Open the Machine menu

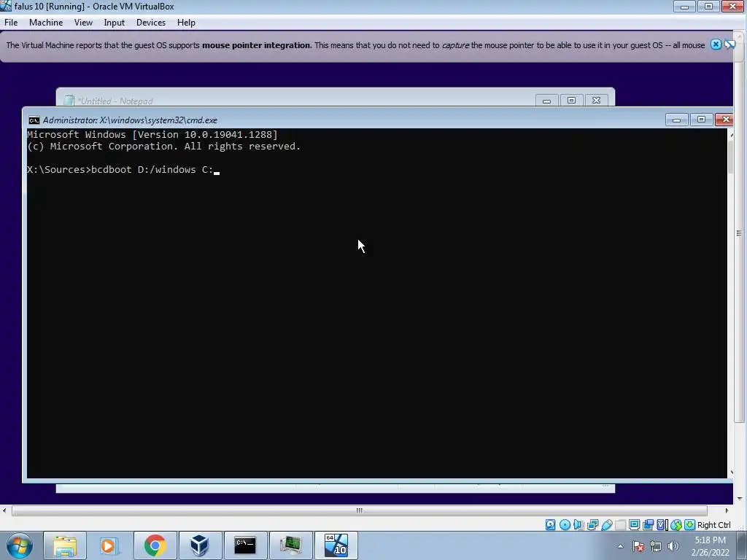[46, 23]
